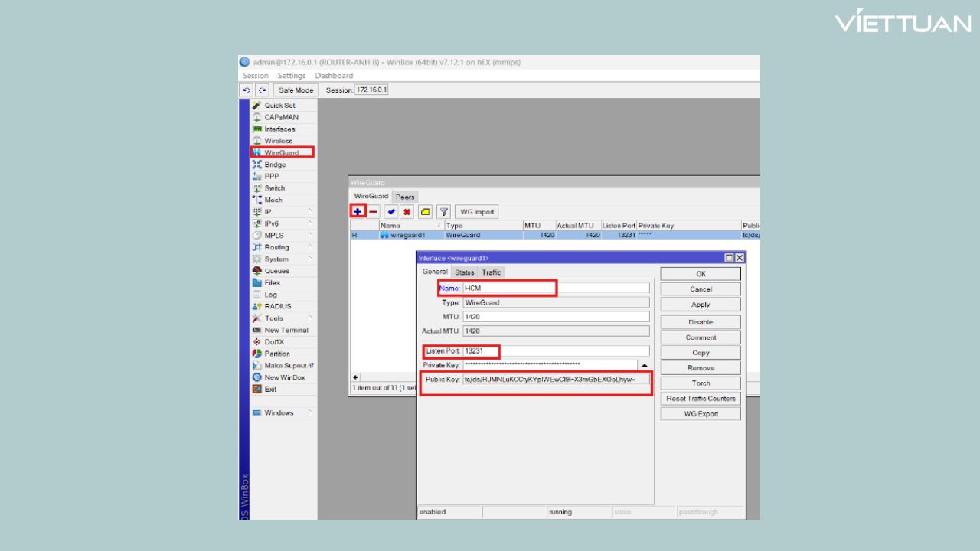Open the Filter funnel icon
The height and width of the screenshot is (551, 980).
(443, 211)
